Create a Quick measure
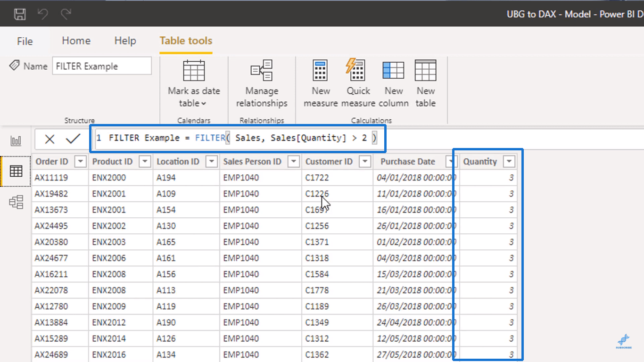 click(x=358, y=84)
